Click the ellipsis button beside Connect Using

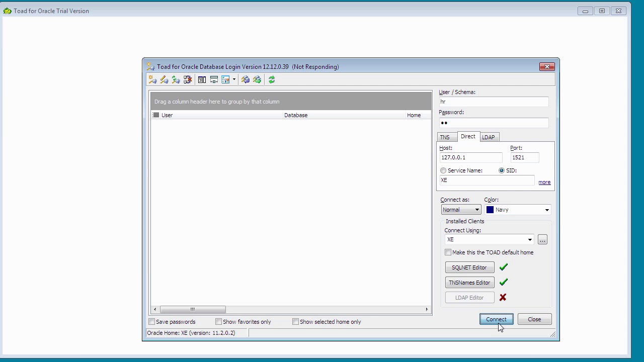point(542,240)
